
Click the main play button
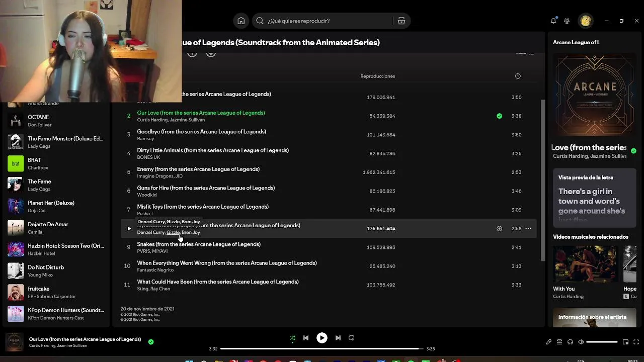coord(321,338)
